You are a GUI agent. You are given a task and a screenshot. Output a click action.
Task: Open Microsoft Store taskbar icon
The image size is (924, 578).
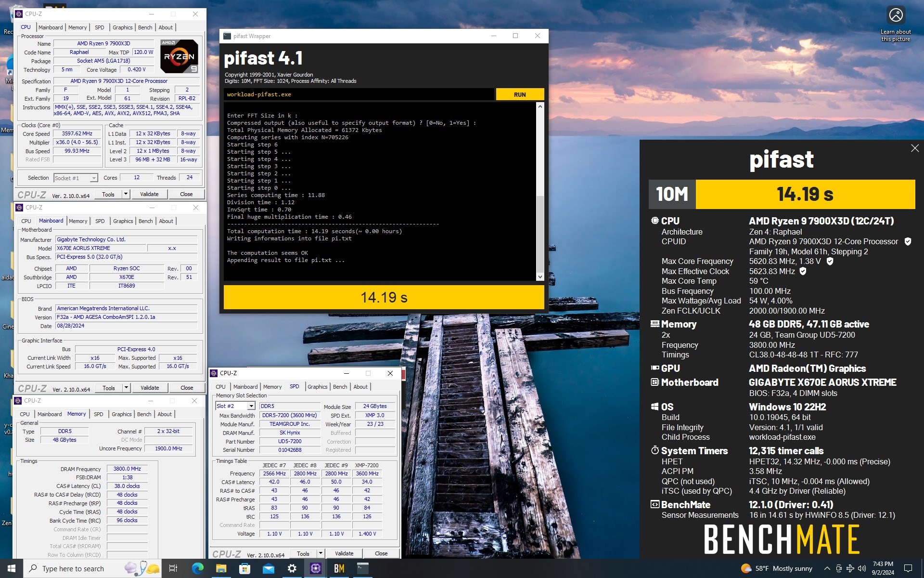(244, 568)
